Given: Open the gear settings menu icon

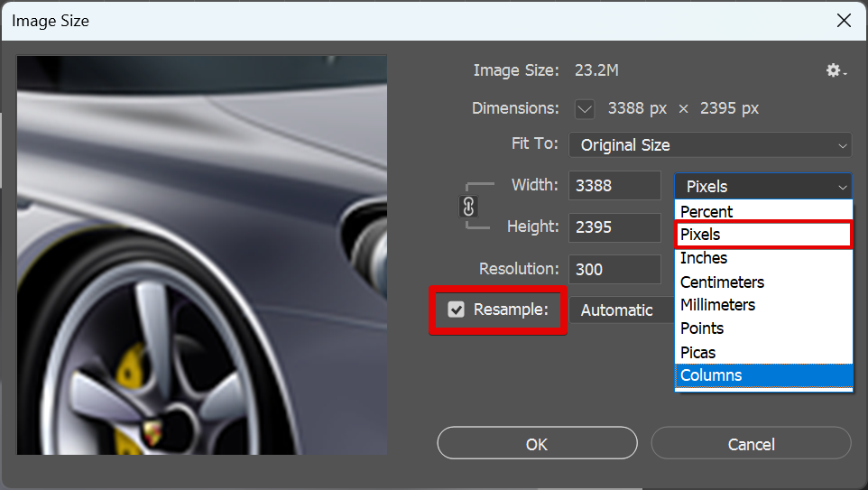Looking at the screenshot, I should pos(836,70).
